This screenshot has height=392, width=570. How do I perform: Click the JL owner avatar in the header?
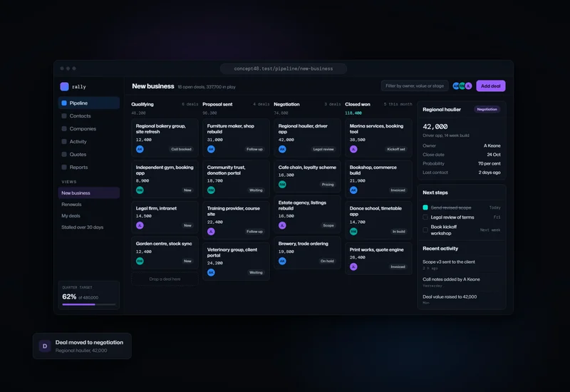469,86
